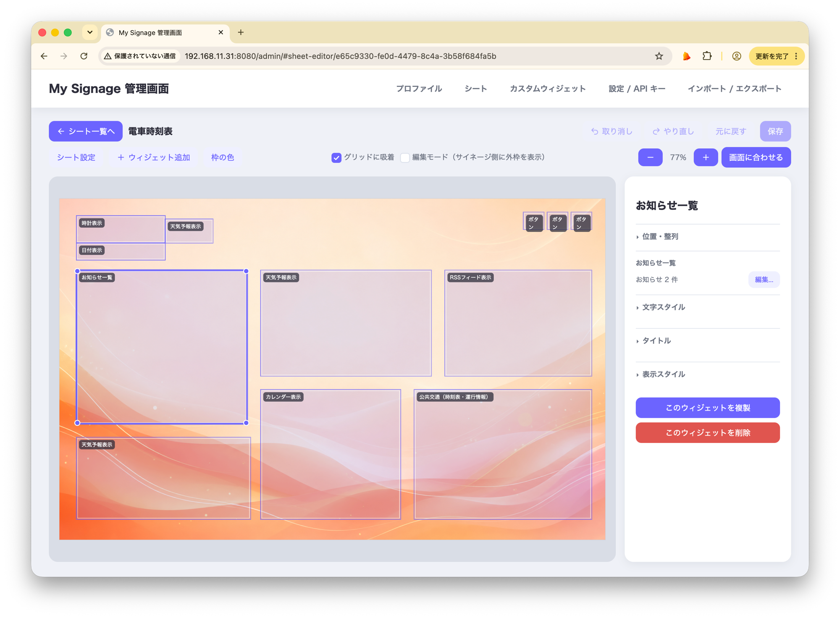Screen dimensions: 840x618
Task: Click the zoom in plus button
Action: [x=706, y=157]
